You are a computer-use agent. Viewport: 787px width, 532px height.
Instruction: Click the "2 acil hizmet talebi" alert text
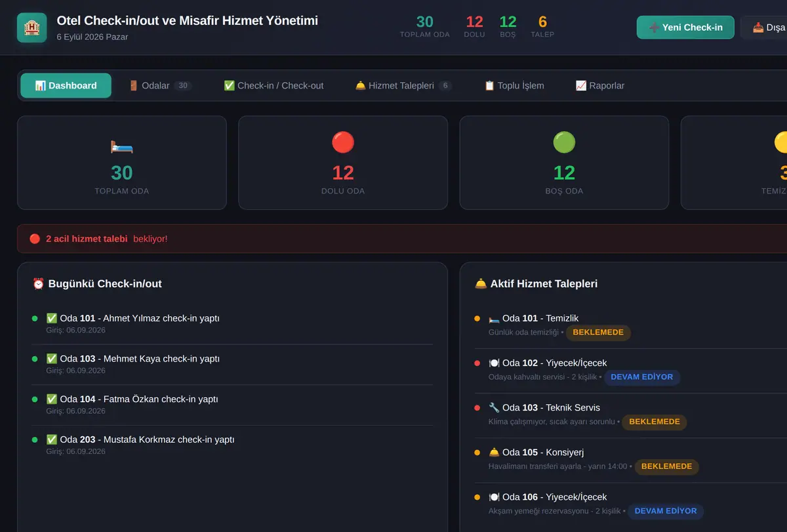87,239
